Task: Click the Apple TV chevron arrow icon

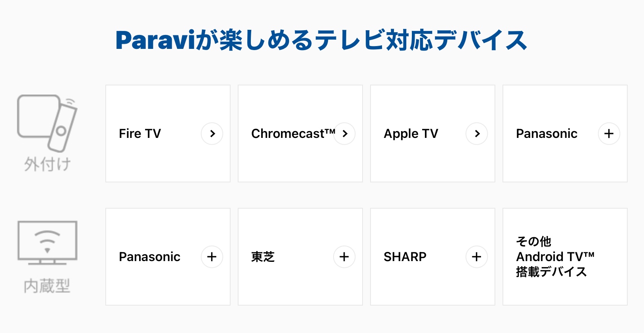Action: point(477,134)
